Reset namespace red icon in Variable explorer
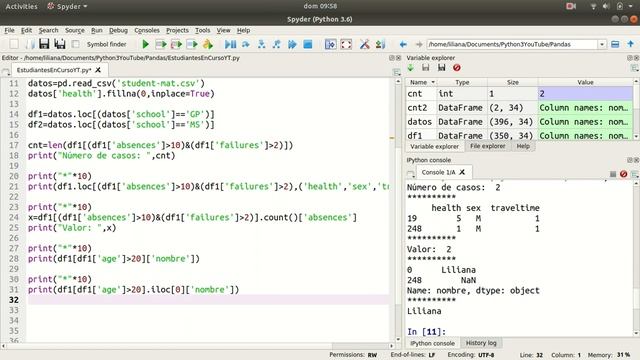 [457, 68]
